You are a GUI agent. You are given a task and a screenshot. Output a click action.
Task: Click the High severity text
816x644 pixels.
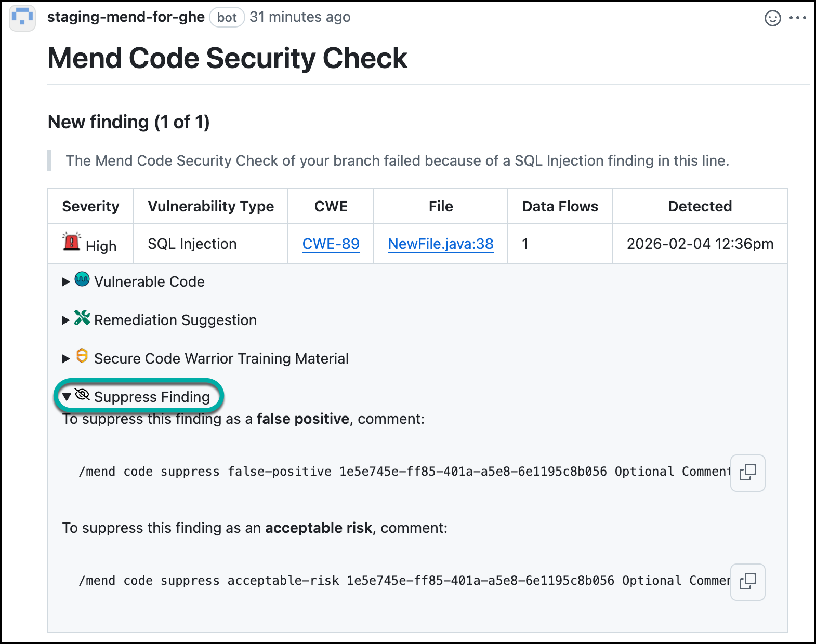click(101, 246)
